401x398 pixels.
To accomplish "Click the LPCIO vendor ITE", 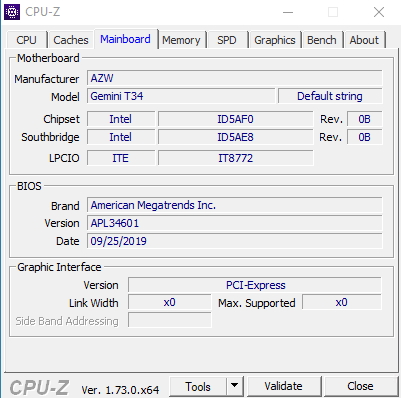I will point(121,158).
